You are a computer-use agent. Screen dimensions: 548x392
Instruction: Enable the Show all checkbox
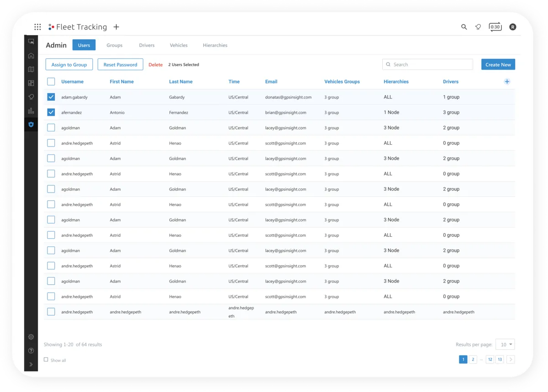click(46, 360)
